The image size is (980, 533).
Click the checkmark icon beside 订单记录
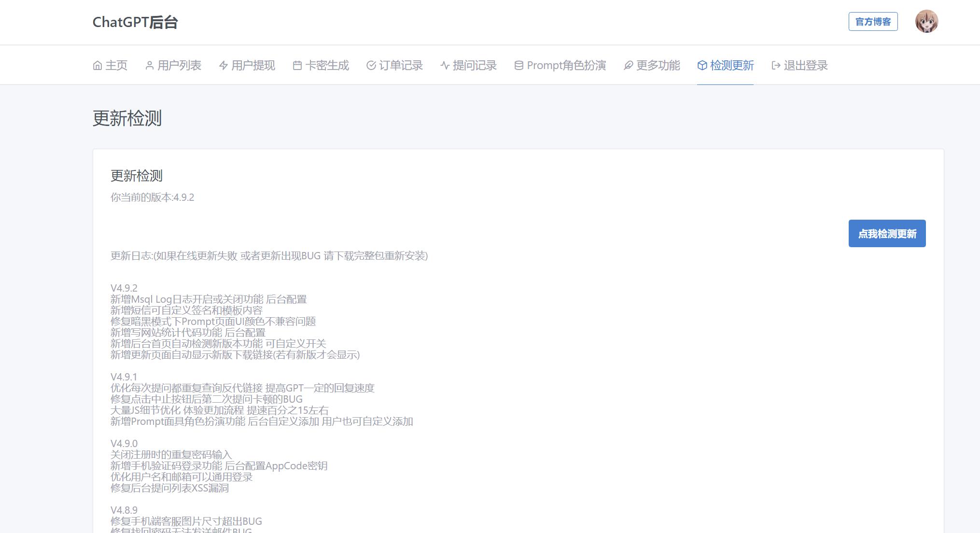tap(371, 65)
